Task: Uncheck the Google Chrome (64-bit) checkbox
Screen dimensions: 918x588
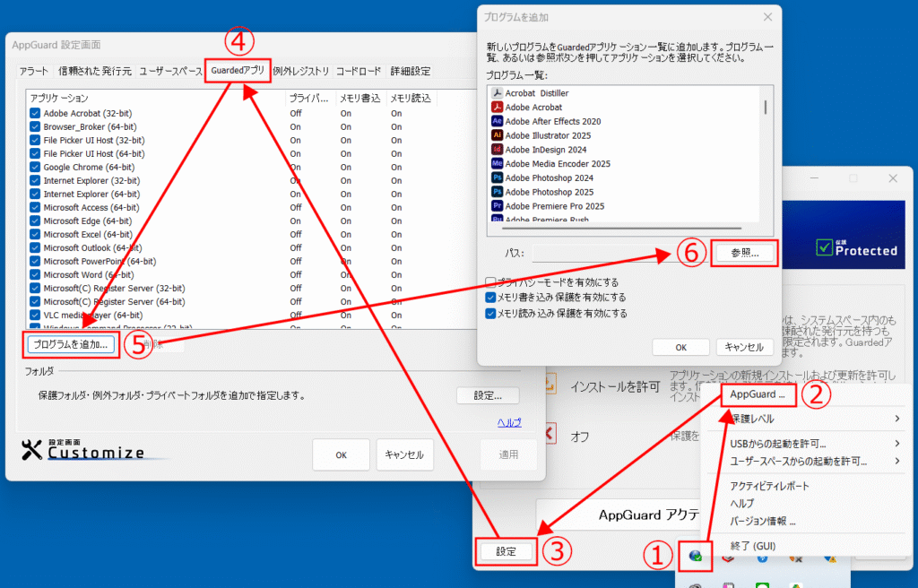Action: [35, 168]
